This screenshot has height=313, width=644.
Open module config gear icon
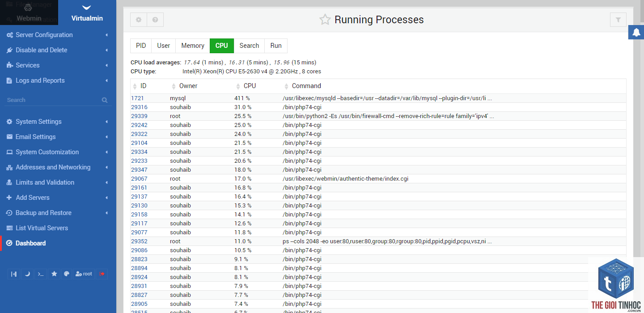coord(139,20)
